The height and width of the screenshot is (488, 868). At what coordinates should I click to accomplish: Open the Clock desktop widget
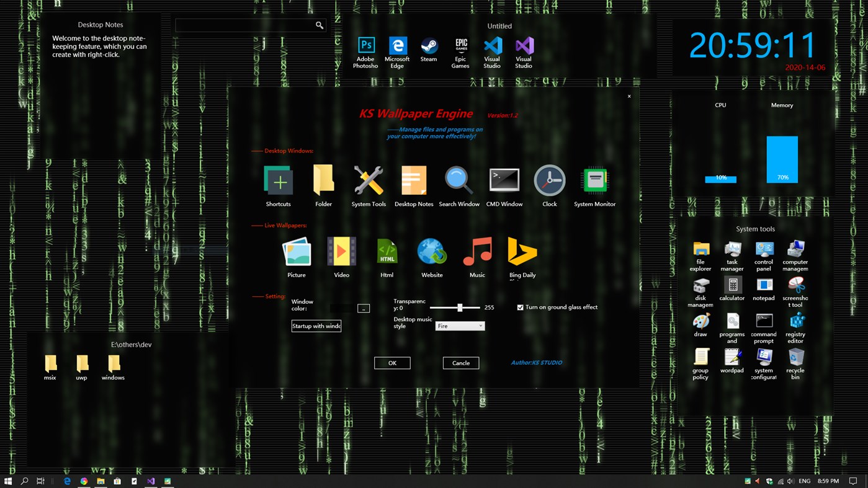coord(549,180)
